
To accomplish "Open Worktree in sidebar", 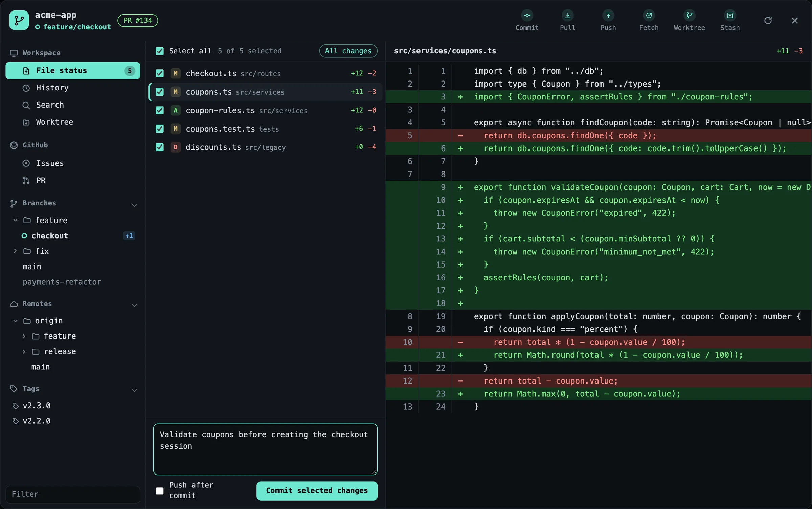I will (73, 122).
